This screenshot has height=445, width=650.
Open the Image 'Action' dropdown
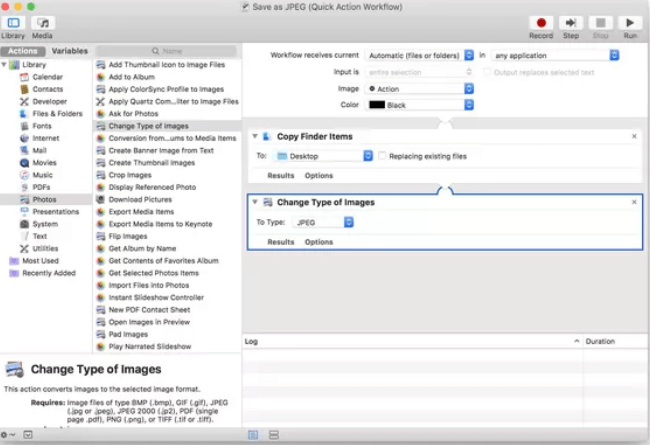click(419, 89)
